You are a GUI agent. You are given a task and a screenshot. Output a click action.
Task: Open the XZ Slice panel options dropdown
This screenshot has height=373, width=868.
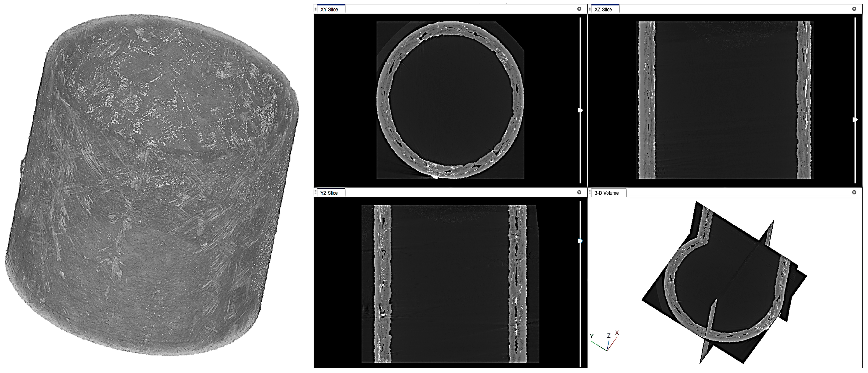click(854, 9)
